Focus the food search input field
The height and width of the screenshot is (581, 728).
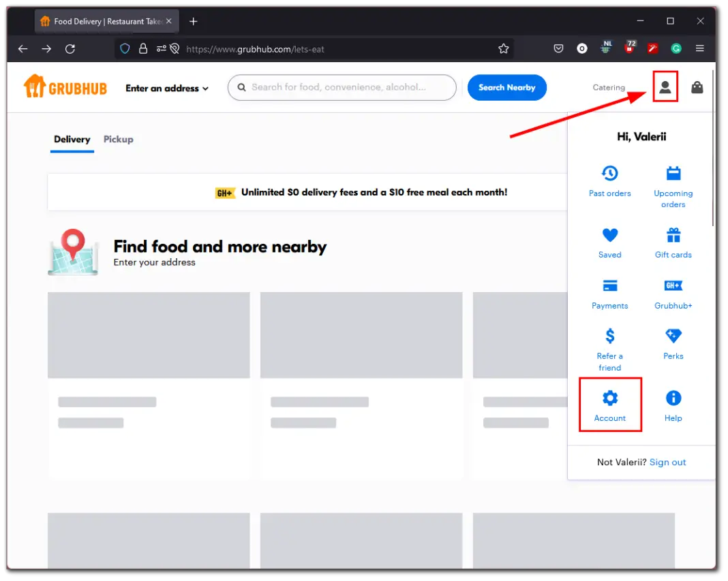click(348, 87)
